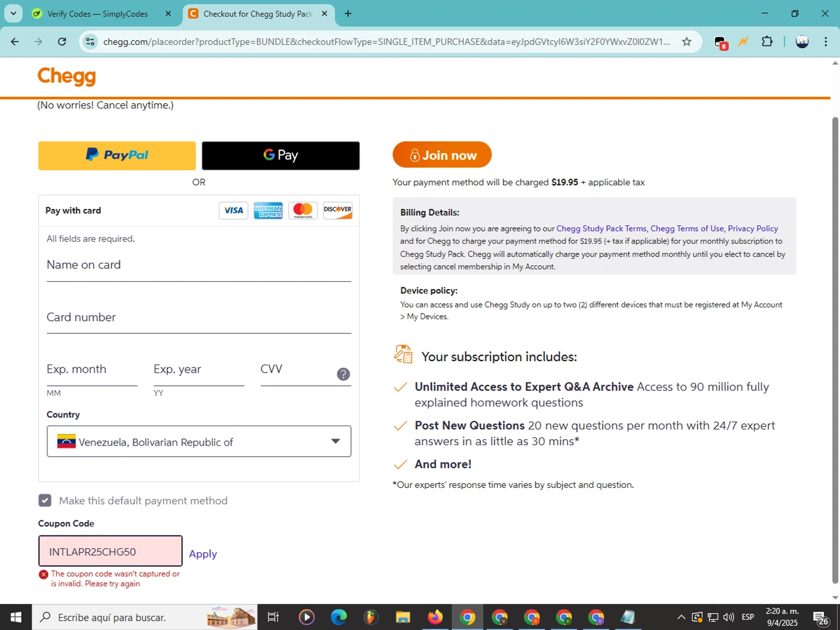Screen dimensions: 840x630
Task: Click the American Express card icon
Action: pos(268,211)
